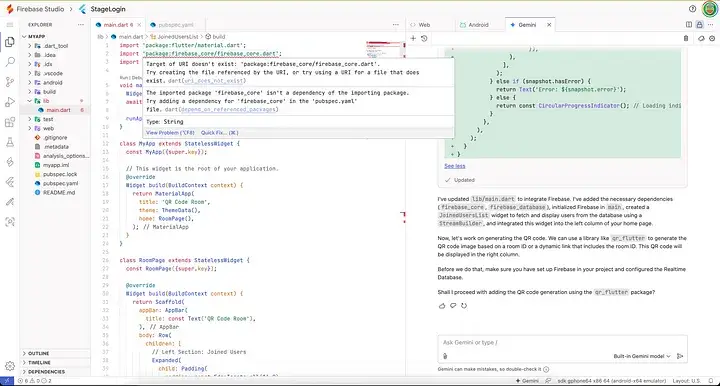This screenshot has height=386, width=720.
Task: Close the Gemini tab
Action: (x=549, y=25)
